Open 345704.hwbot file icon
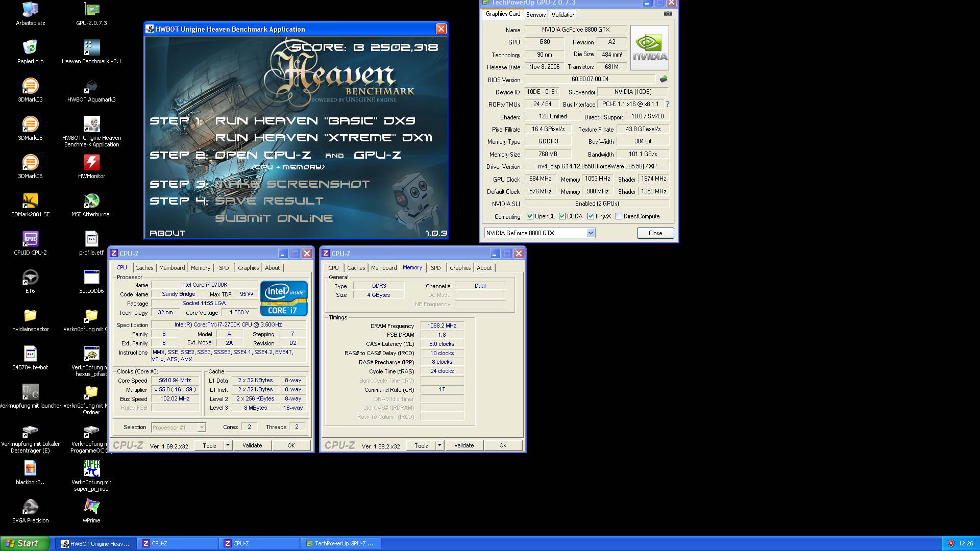The image size is (980, 551). click(x=30, y=358)
